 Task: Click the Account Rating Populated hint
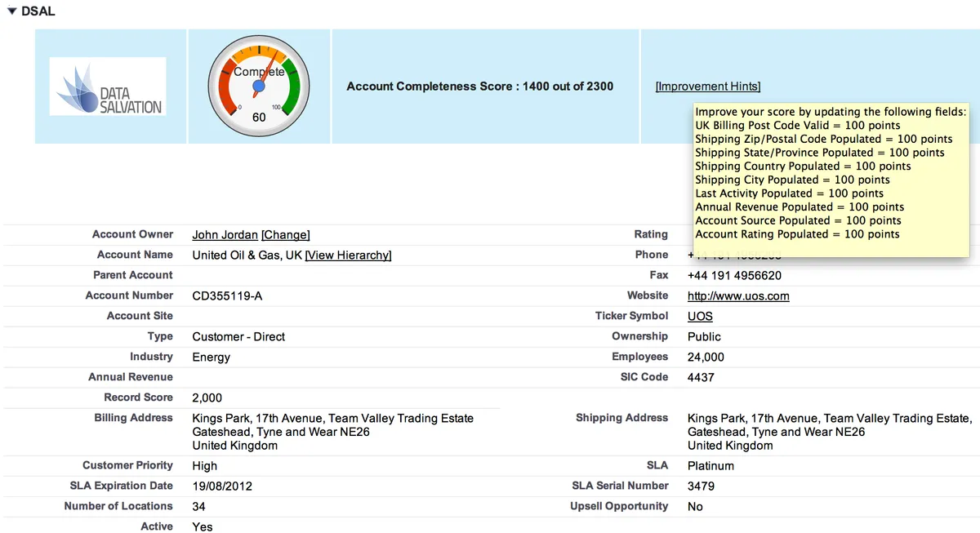(797, 234)
